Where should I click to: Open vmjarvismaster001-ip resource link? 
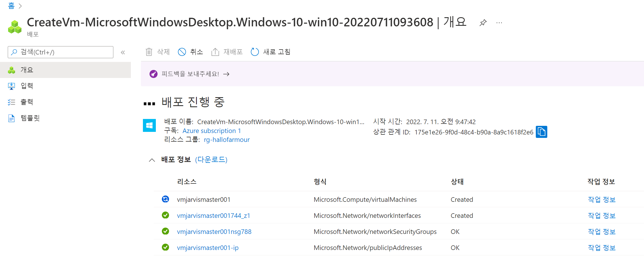point(208,248)
